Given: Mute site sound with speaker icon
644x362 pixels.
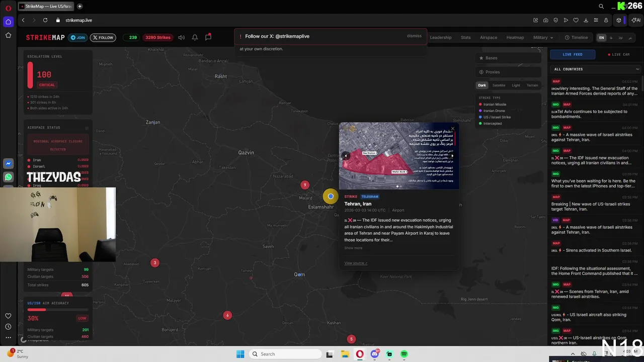Looking at the screenshot, I should click(181, 37).
